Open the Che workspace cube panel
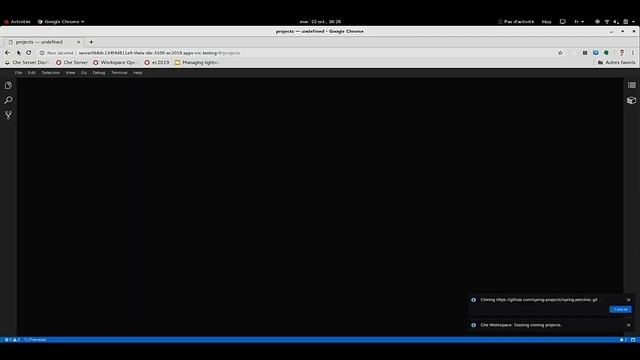Screen dimensions: 640x360 click(631, 100)
